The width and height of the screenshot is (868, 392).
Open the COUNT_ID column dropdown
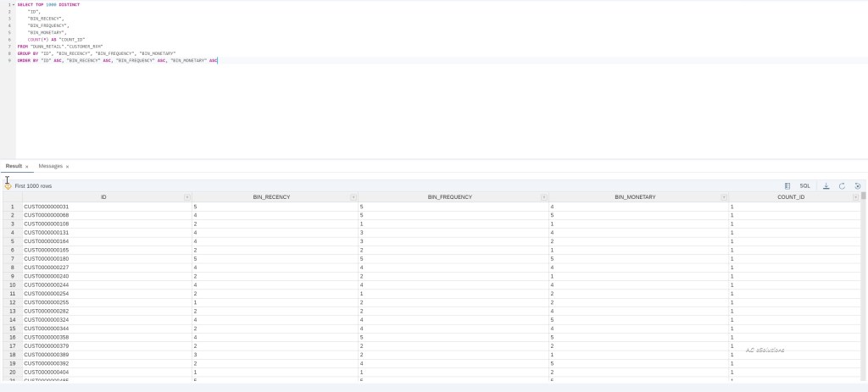point(855,197)
